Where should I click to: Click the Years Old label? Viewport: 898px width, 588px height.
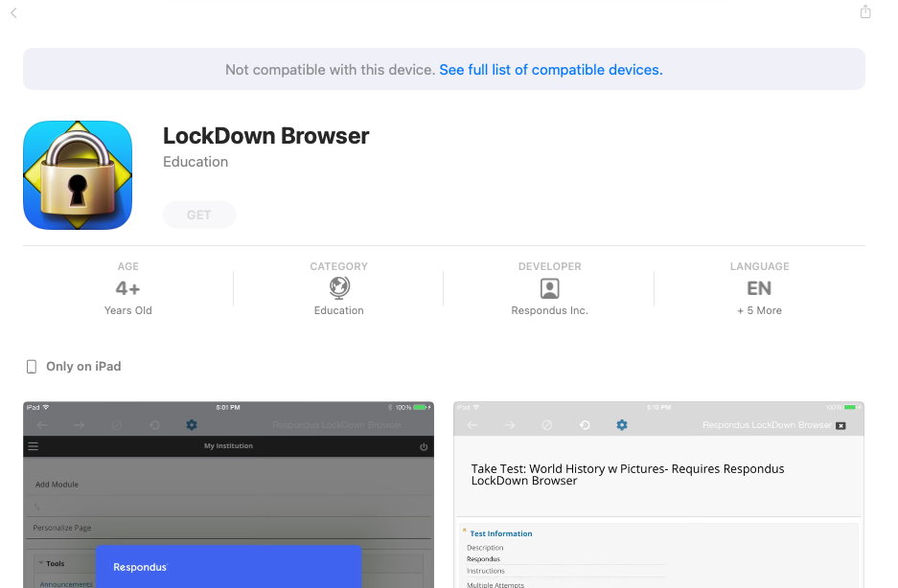[127, 310]
